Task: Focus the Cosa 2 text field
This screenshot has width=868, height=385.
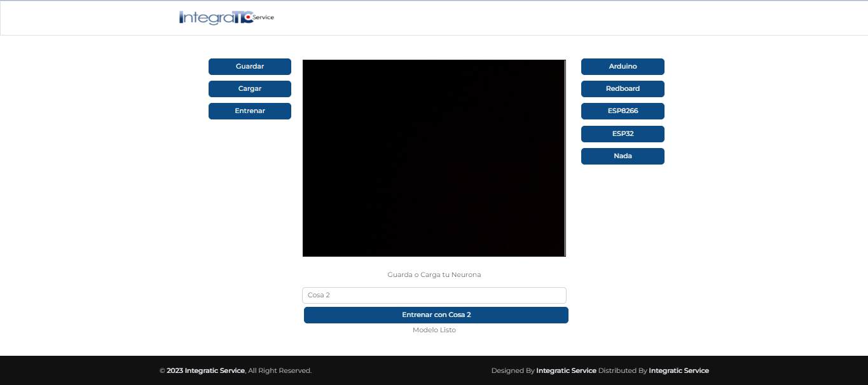Action: [434, 295]
